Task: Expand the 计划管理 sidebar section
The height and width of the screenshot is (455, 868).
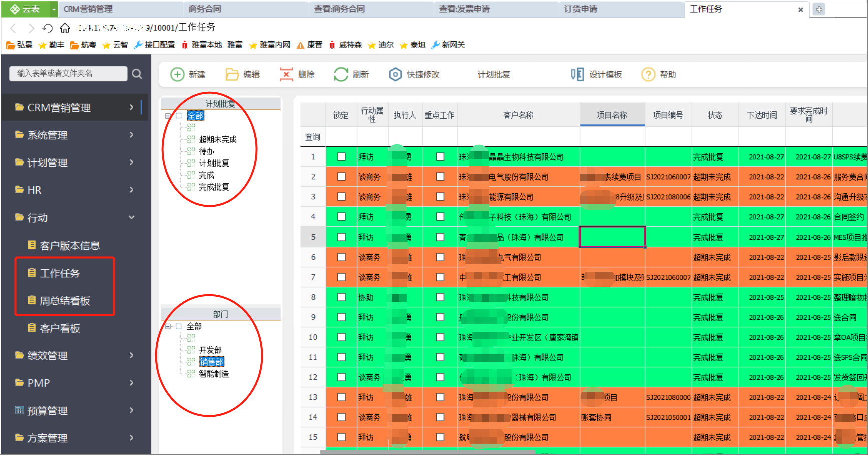Action: 131,162
